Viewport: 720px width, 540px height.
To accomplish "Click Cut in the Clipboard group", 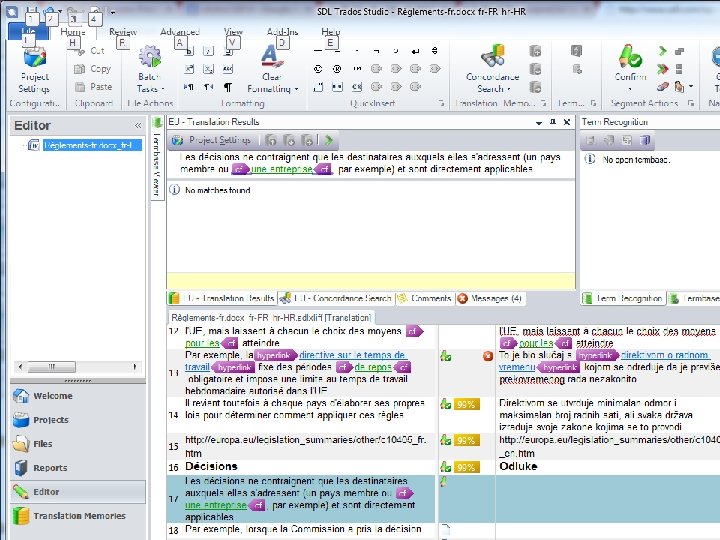I will [x=90, y=51].
